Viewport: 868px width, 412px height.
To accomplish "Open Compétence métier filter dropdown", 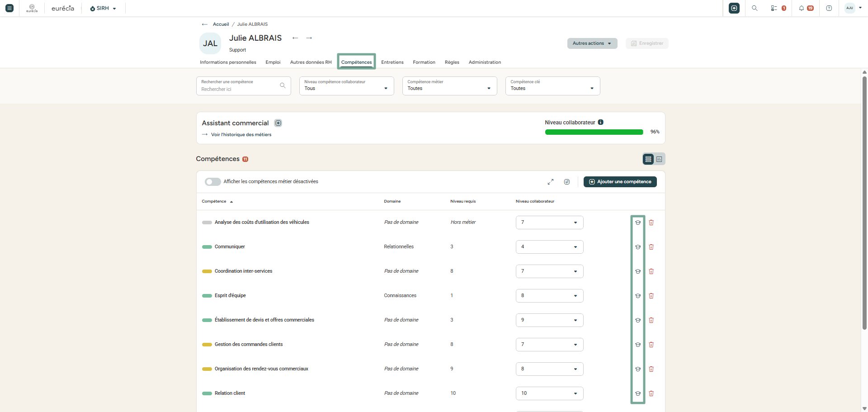I will 450,86.
